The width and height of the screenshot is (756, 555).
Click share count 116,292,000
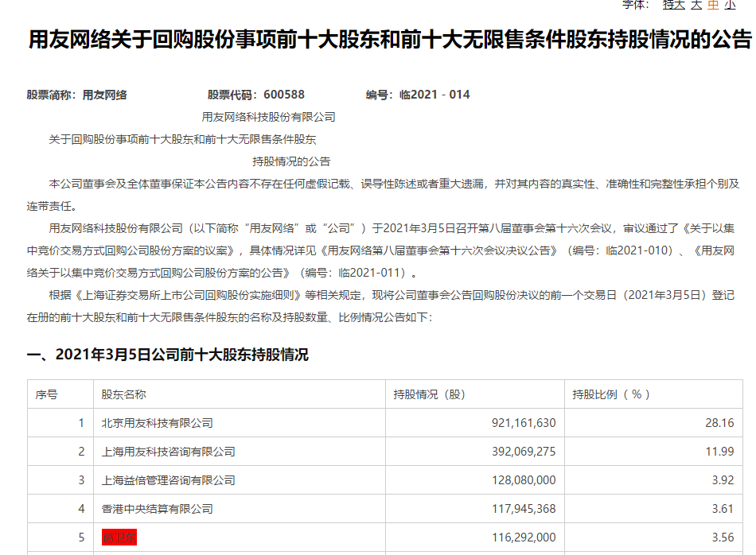[524, 538]
